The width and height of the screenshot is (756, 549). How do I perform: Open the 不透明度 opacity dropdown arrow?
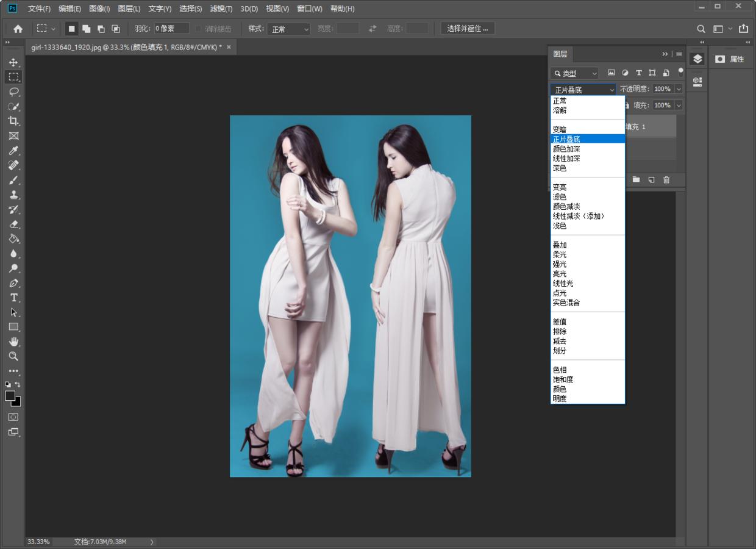(x=679, y=89)
